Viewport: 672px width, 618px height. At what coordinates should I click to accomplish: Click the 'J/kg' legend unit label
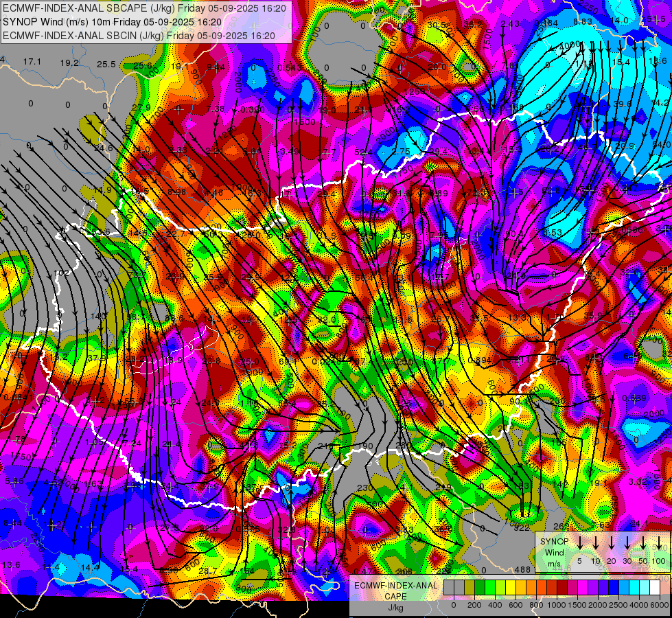point(395,608)
